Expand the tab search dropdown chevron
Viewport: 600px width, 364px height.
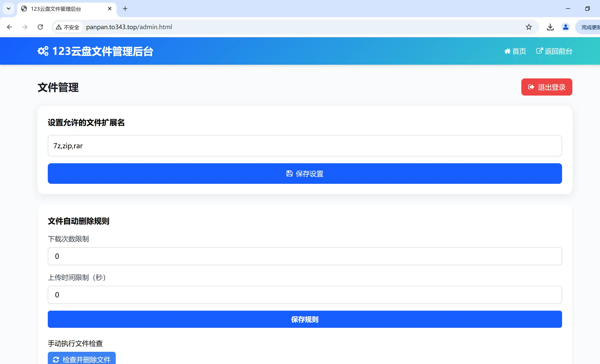(9, 9)
